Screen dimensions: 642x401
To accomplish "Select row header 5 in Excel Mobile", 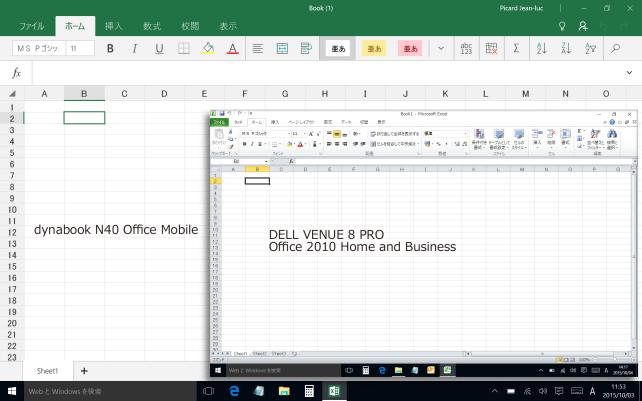I will click(12, 153).
